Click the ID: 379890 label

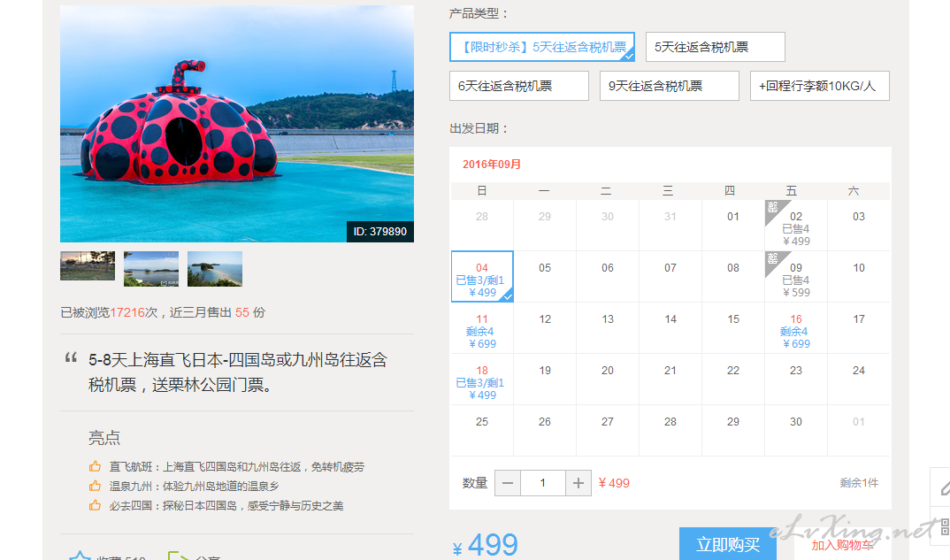pyautogui.click(x=379, y=232)
